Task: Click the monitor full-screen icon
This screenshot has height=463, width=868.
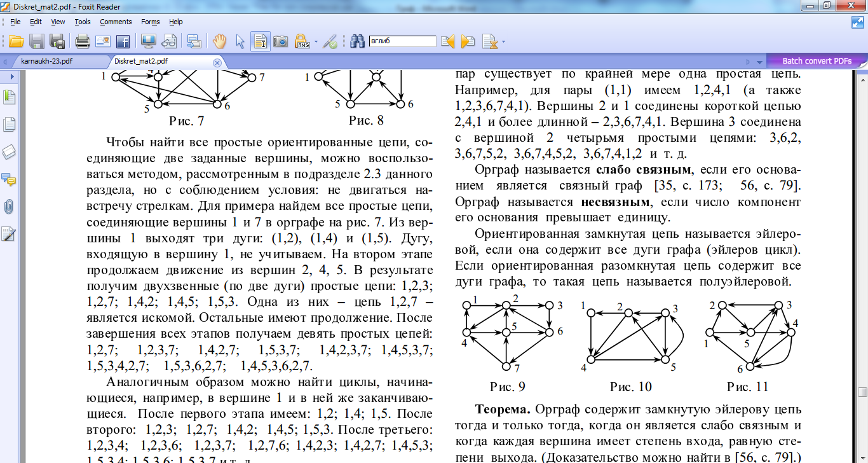Action: [149, 42]
